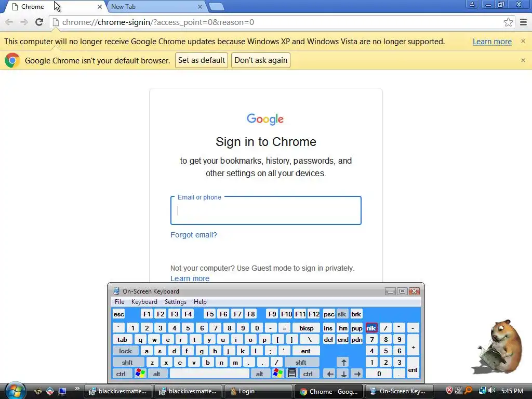
Task: Focus the Email or phone field
Action: (x=265, y=210)
